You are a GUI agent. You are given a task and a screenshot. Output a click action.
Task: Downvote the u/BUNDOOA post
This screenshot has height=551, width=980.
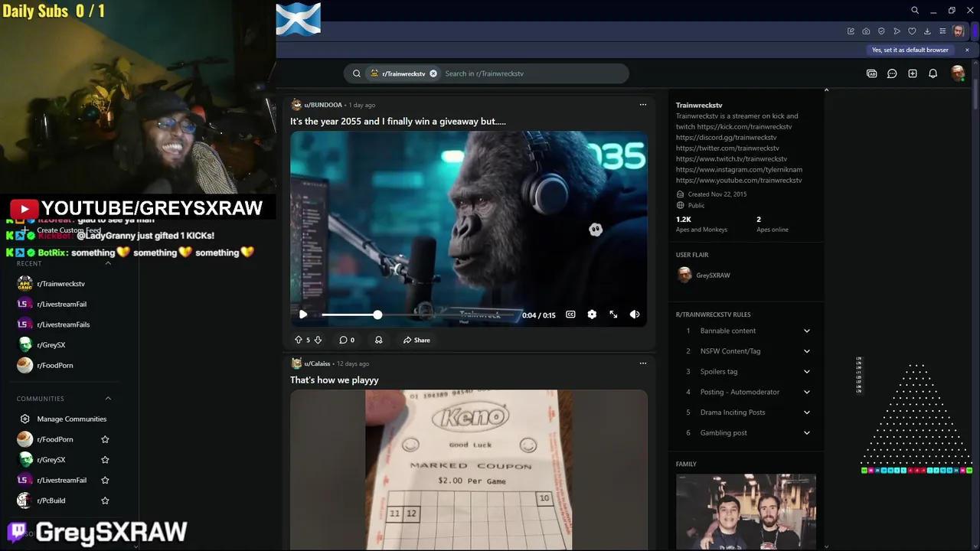[318, 340]
